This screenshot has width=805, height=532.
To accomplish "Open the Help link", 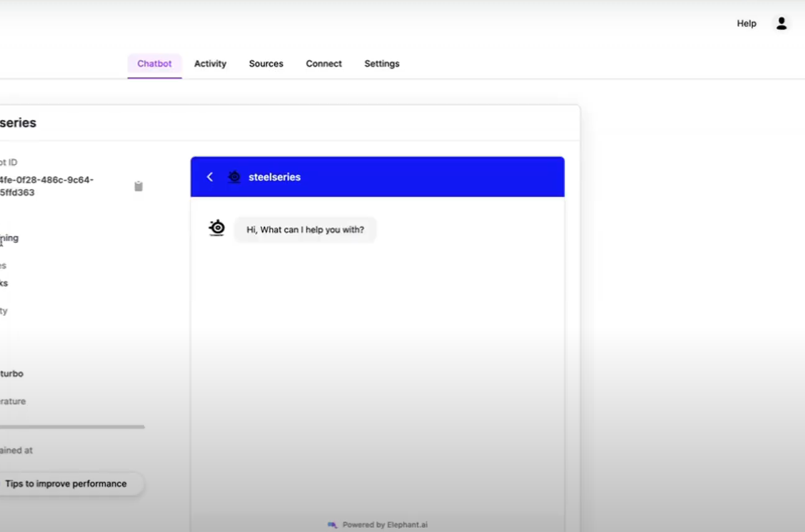I will click(x=746, y=24).
